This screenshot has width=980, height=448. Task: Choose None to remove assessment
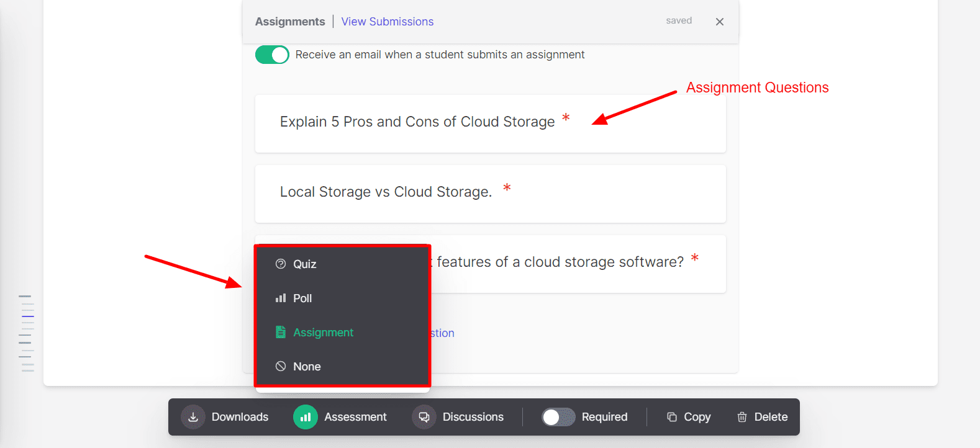[307, 367]
